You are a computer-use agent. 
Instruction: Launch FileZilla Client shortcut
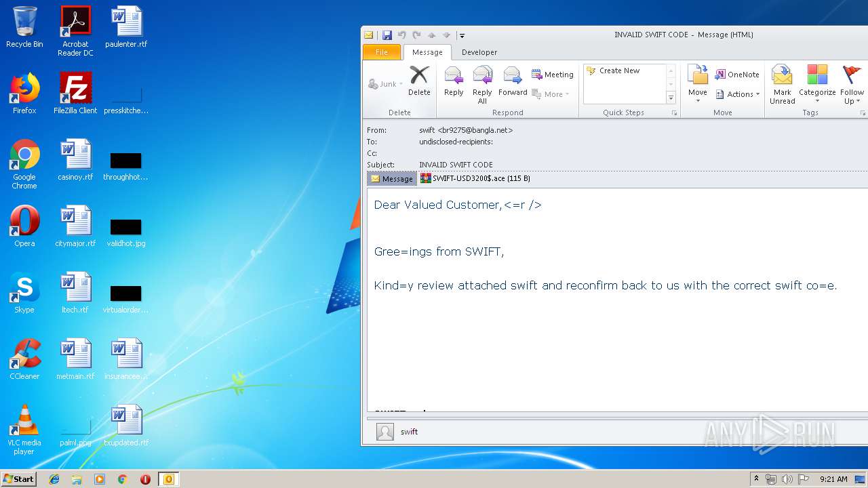point(75,94)
